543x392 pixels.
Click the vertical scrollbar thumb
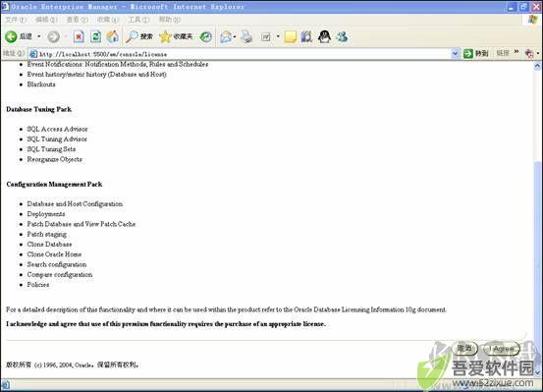(x=537, y=265)
